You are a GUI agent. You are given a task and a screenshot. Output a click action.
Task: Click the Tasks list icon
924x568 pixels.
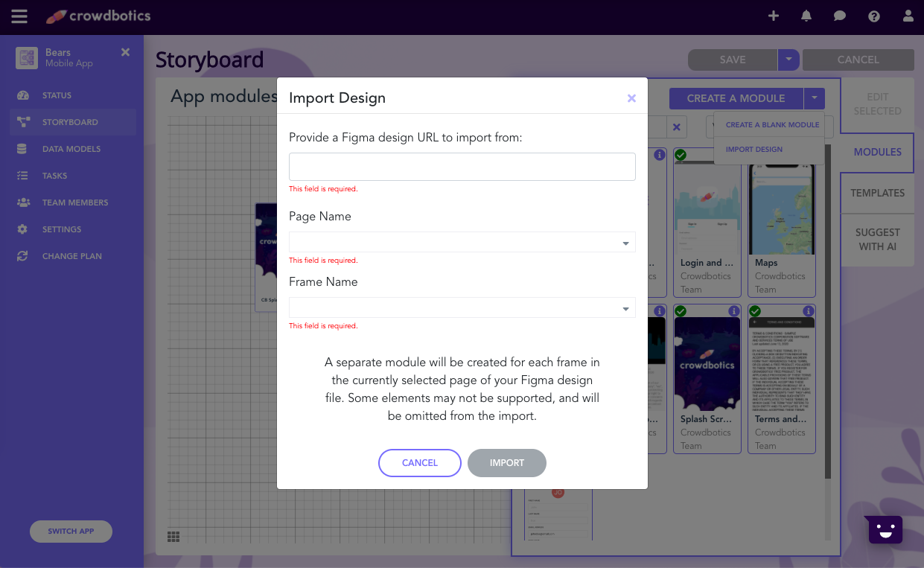22,176
